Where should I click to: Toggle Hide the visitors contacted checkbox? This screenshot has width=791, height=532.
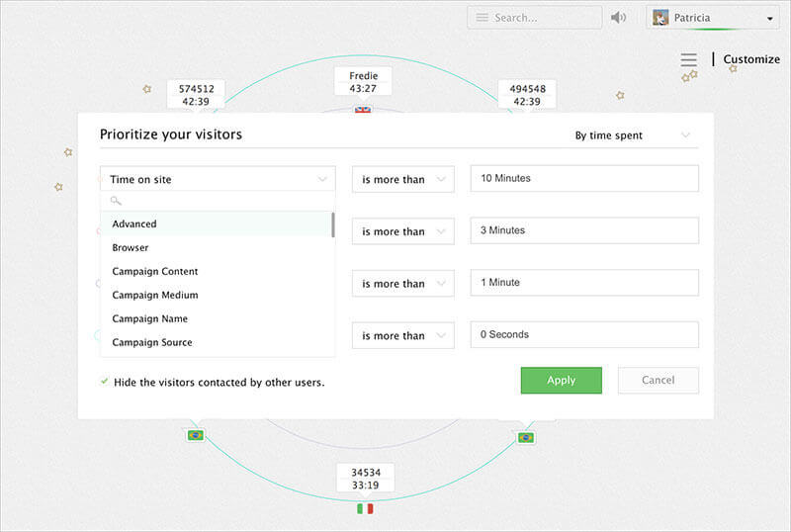pyautogui.click(x=105, y=382)
